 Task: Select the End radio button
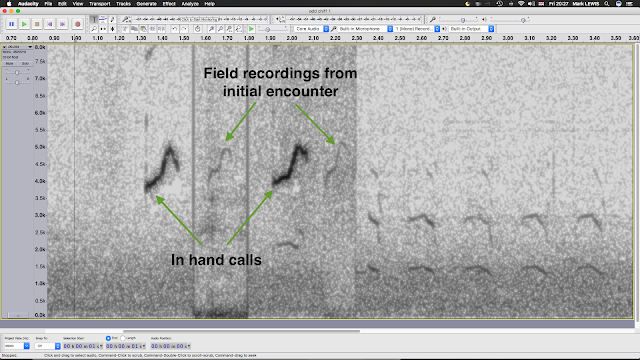(108, 338)
